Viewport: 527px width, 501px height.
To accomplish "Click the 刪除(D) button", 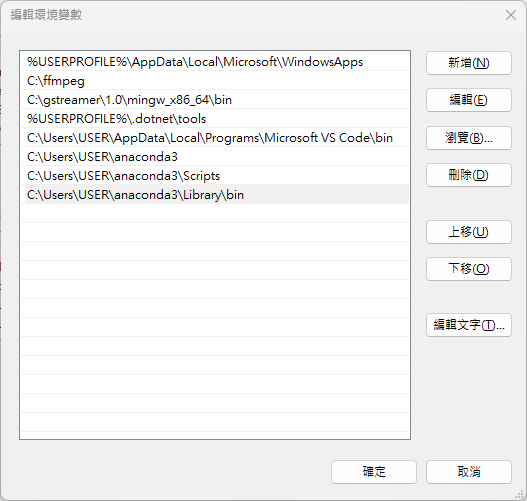I will click(469, 175).
